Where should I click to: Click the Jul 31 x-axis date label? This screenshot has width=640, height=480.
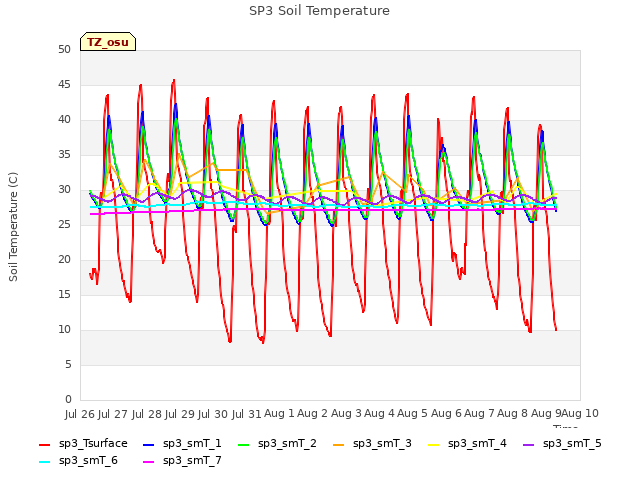(247, 414)
